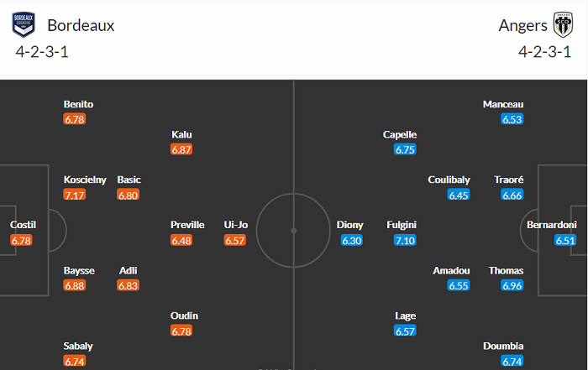This screenshot has width=588, height=370.
Task: Select goalkeeper Costil's 6.78 rating badge
Action: click(x=23, y=241)
